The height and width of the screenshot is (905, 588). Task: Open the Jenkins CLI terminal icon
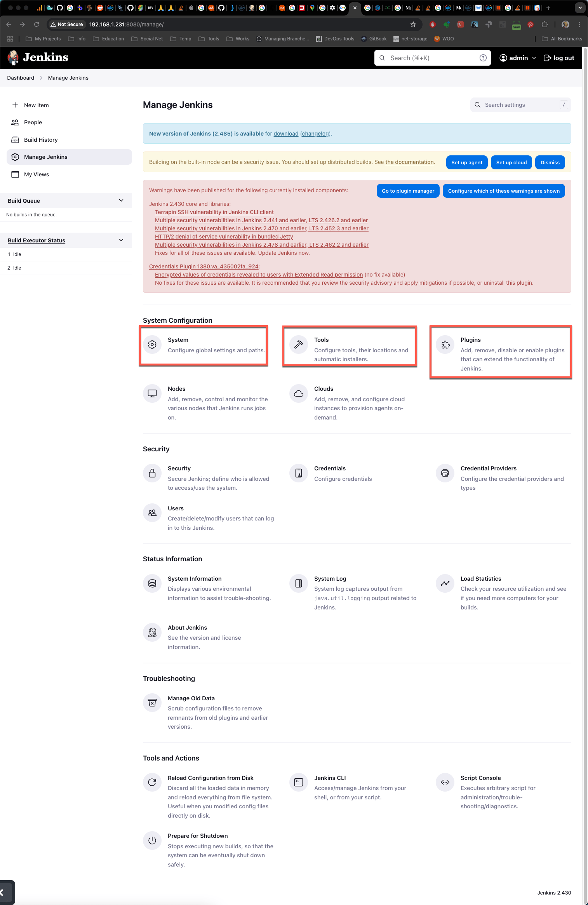pyautogui.click(x=299, y=783)
